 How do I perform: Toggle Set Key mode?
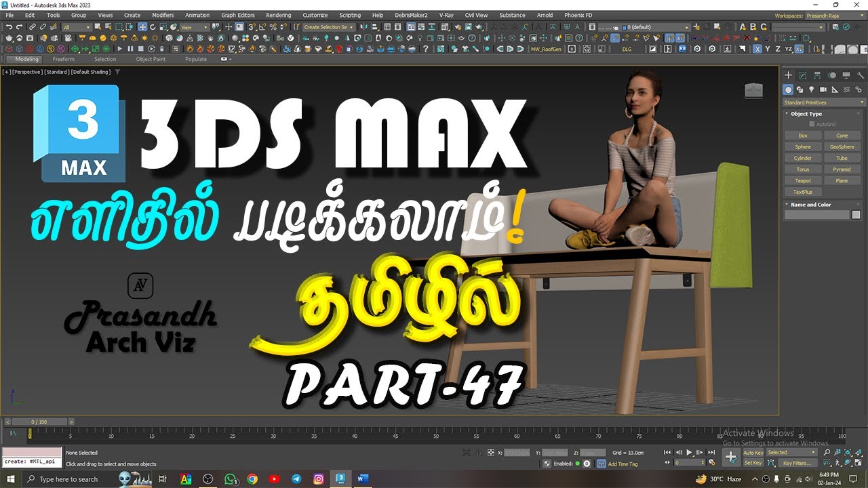click(753, 463)
